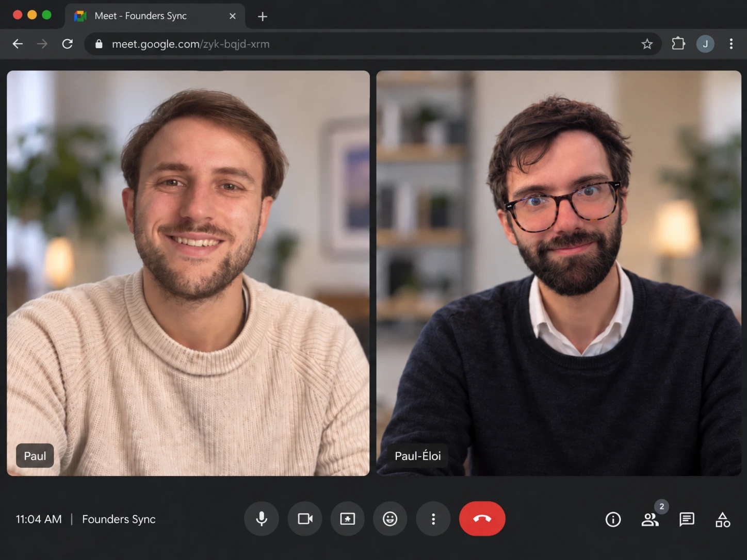Open a new browser tab
The width and height of the screenshot is (747, 560).
click(x=262, y=17)
